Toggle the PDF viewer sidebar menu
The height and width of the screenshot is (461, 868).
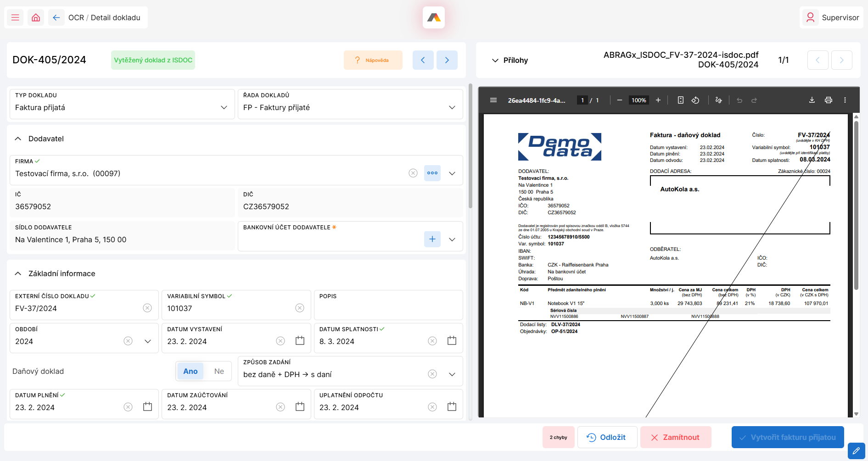pos(493,100)
